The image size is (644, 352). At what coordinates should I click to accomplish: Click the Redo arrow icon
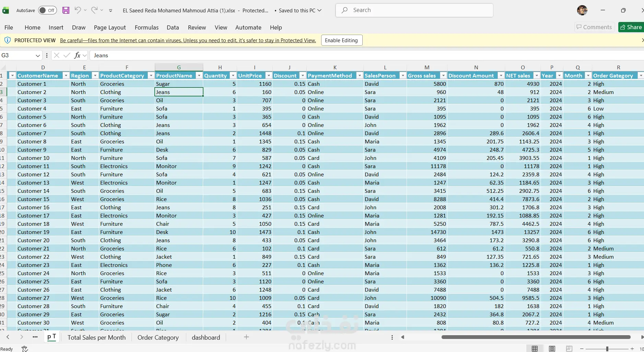94,10
